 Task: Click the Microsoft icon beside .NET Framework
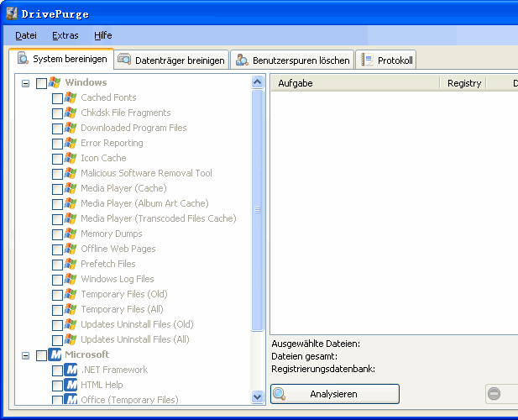(x=71, y=370)
